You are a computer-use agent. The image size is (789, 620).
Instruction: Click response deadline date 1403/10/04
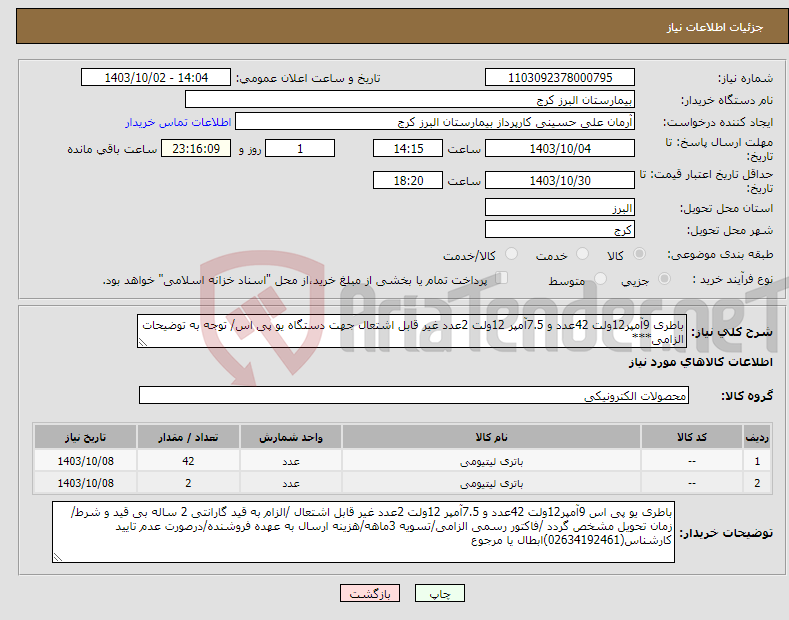pyautogui.click(x=560, y=148)
